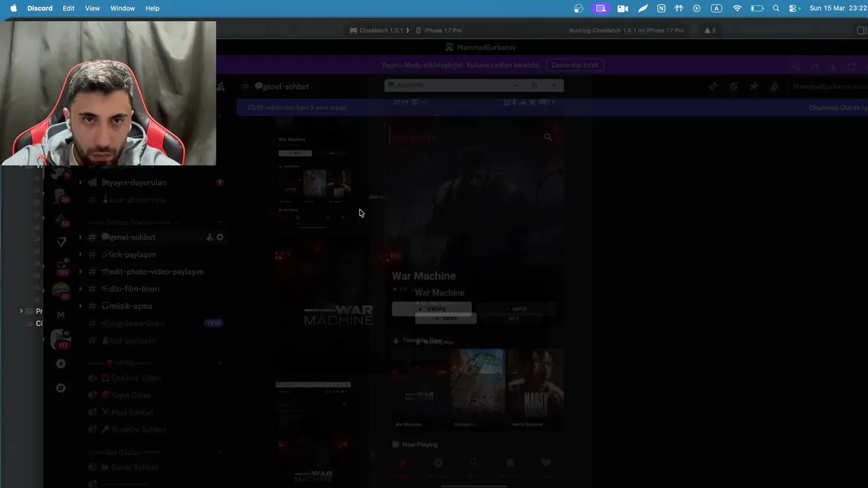Click the Add a Server plus icon
Image resolution: width=868 pixels, height=488 pixels.
pyautogui.click(x=60, y=364)
